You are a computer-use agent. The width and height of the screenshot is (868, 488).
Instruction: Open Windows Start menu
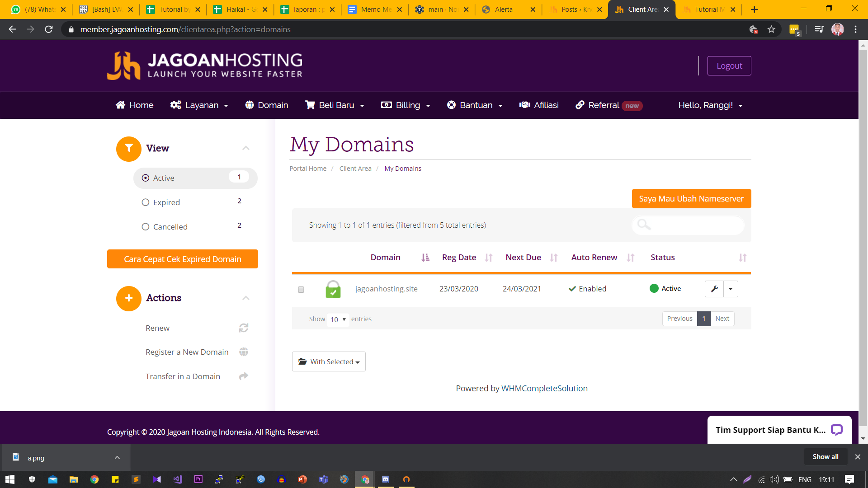pos(9,479)
